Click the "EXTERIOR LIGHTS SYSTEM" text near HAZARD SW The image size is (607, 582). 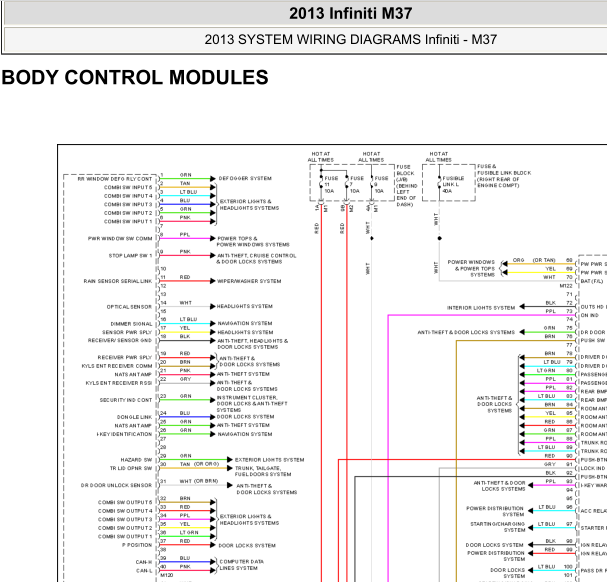click(269, 460)
